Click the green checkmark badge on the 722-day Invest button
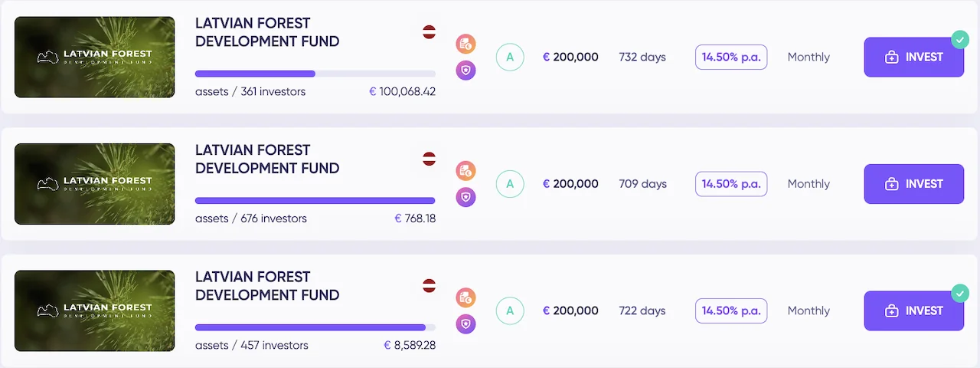Image resolution: width=980 pixels, height=368 pixels. tap(959, 293)
